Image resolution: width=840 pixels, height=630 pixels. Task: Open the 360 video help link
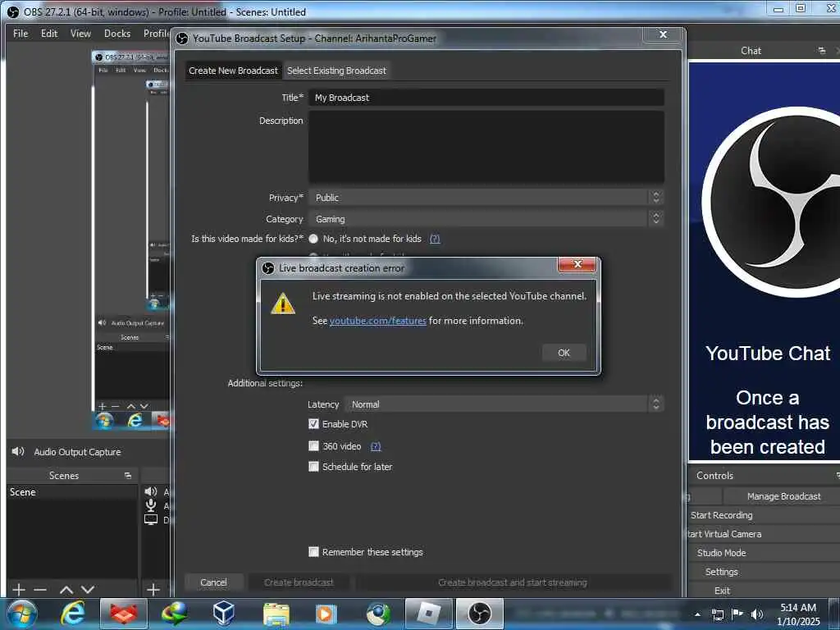tap(376, 446)
